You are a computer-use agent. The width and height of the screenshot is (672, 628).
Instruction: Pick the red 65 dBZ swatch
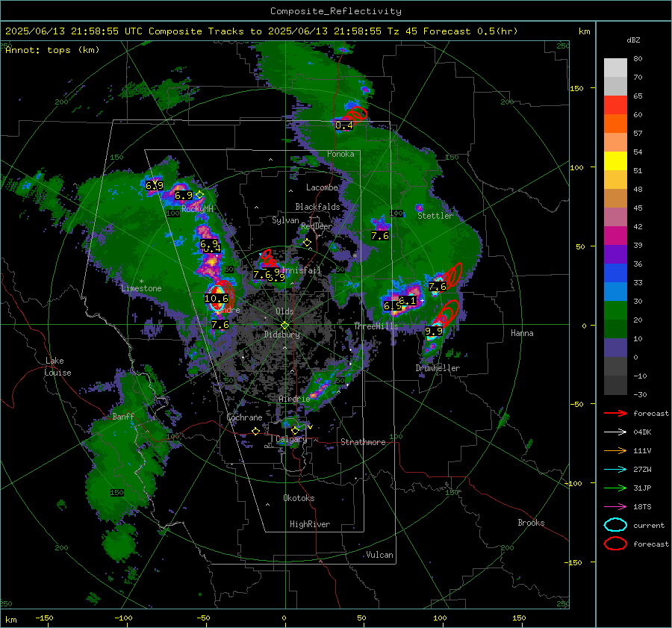pyautogui.click(x=615, y=105)
